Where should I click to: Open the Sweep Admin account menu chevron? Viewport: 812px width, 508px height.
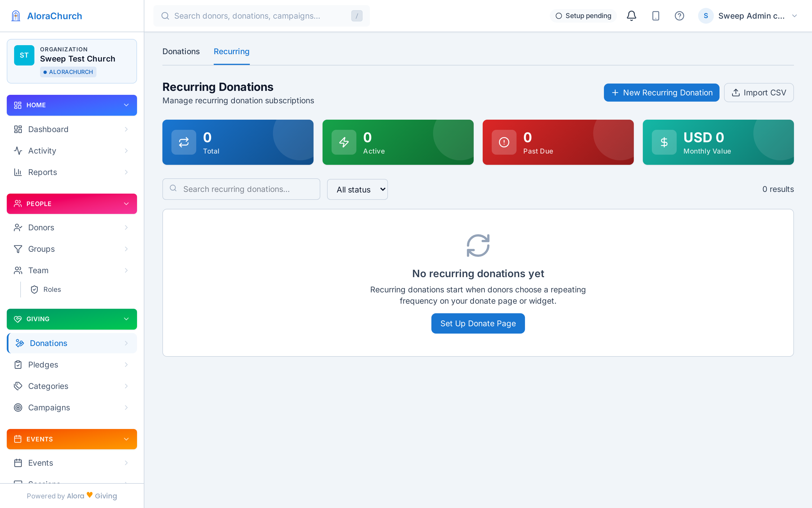794,16
